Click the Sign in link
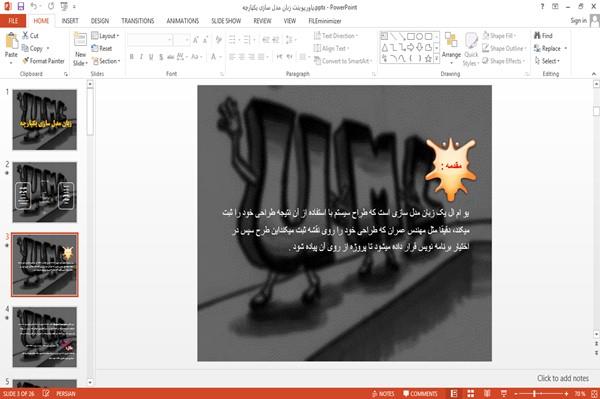600x399 pixels. [x=578, y=21]
